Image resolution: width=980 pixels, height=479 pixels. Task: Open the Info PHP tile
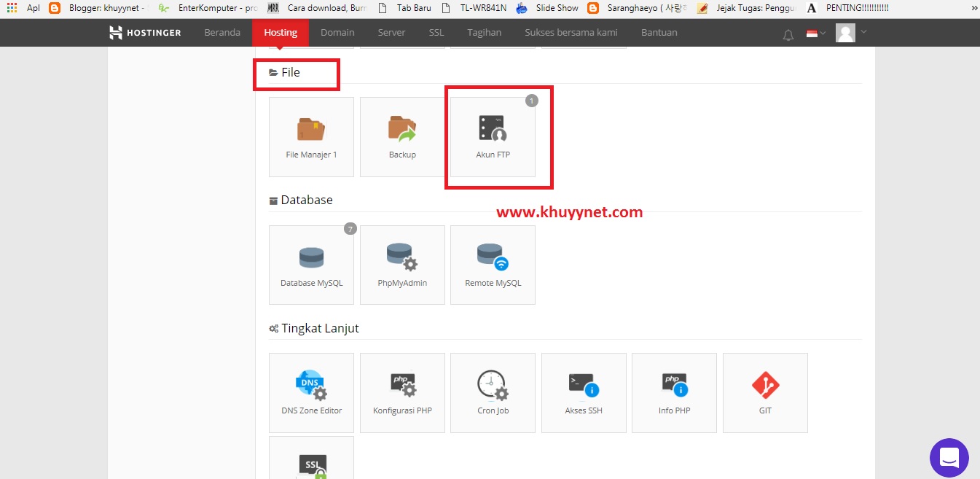point(674,393)
